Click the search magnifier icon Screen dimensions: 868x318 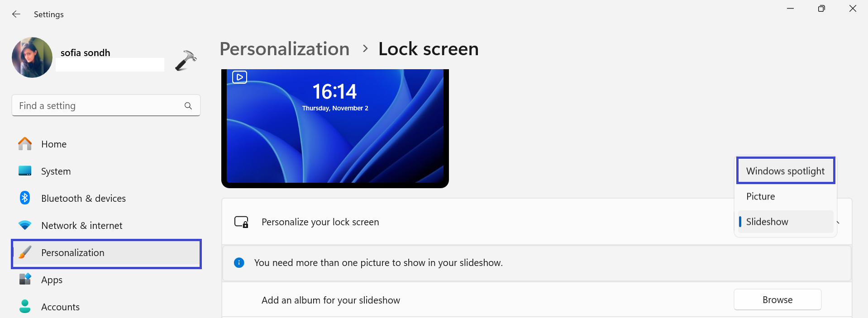coord(188,106)
